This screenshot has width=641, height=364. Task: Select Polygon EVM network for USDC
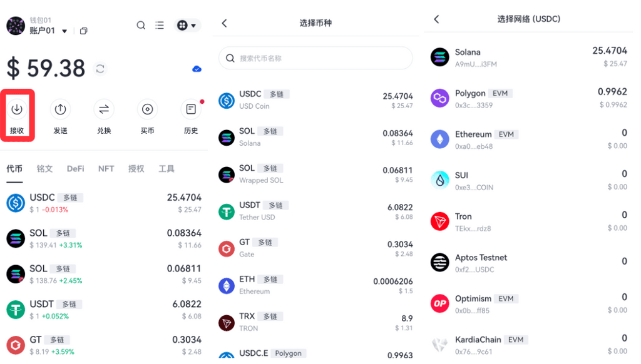pyautogui.click(x=528, y=98)
